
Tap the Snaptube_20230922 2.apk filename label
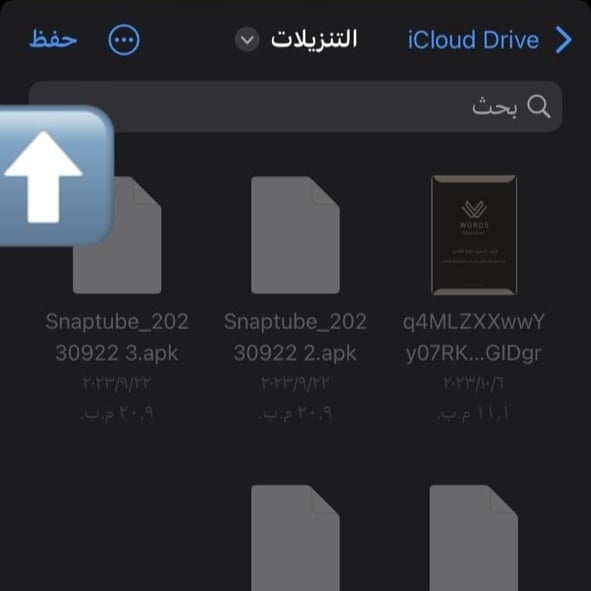295,337
